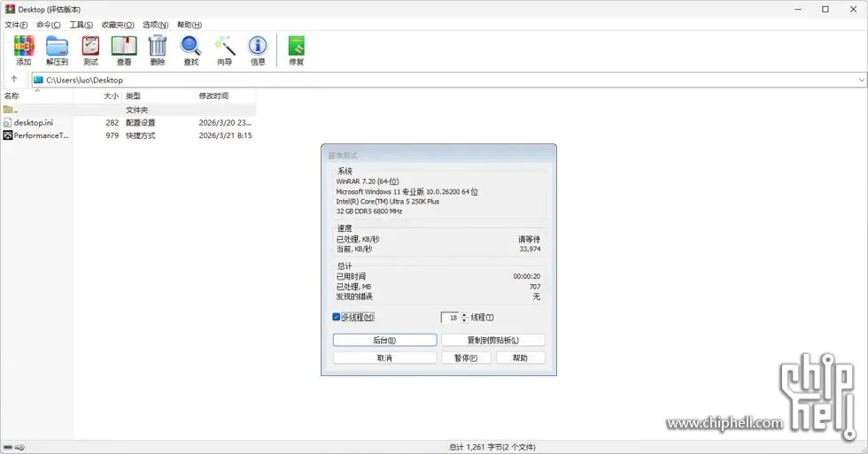Click the Pause (暂停) button

466,358
